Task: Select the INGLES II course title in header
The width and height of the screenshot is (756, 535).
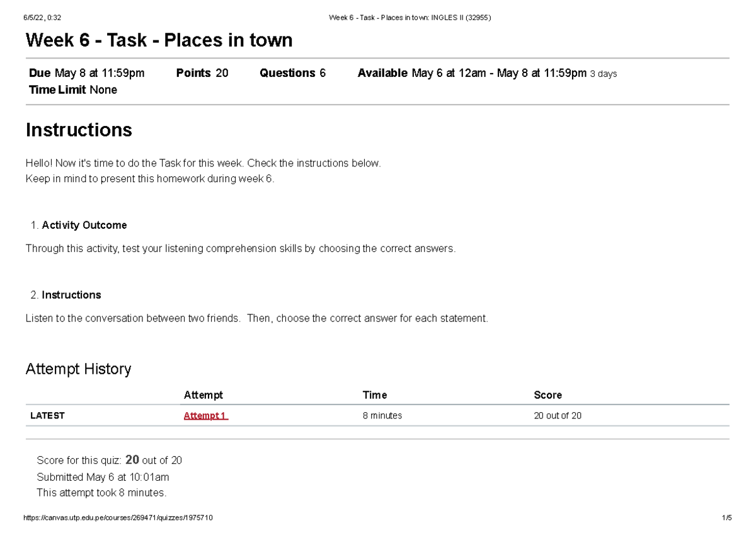Action: [409, 18]
